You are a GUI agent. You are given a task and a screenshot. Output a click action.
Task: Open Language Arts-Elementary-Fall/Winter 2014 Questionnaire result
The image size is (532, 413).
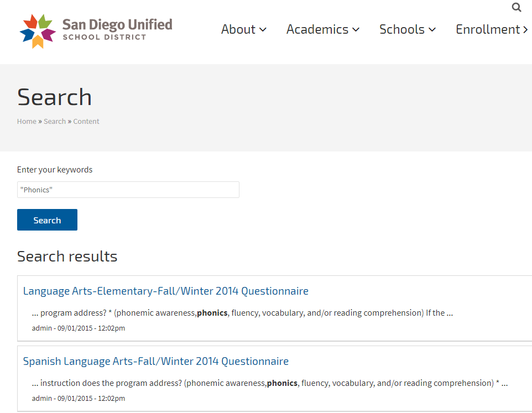pyautogui.click(x=166, y=291)
